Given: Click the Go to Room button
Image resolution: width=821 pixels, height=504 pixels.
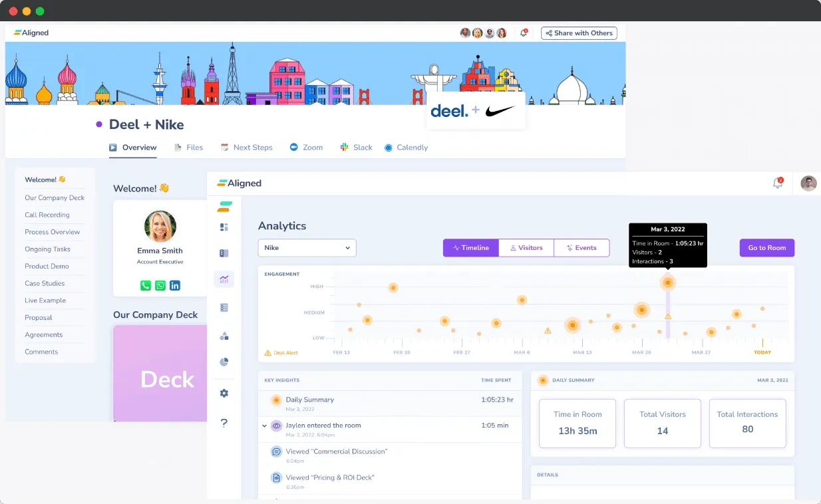Looking at the screenshot, I should [x=767, y=247].
